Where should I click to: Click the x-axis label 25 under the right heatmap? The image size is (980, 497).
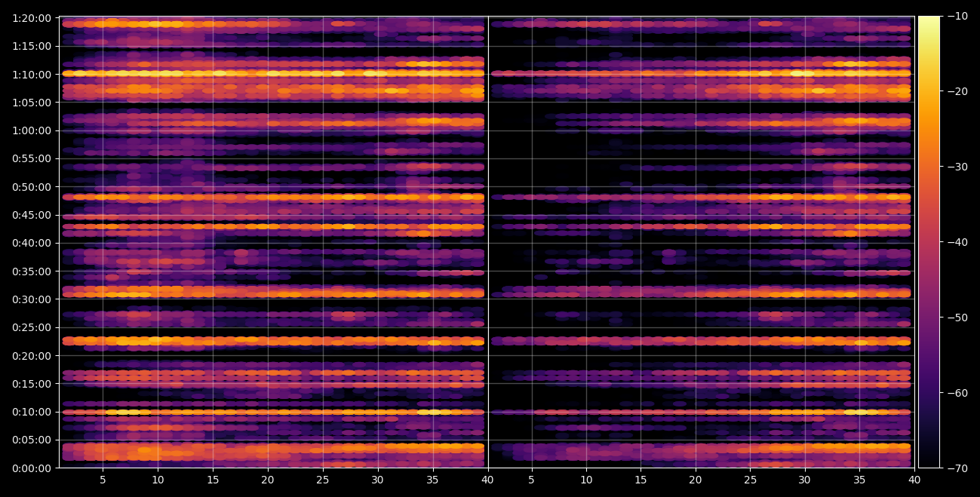pyautogui.click(x=750, y=480)
